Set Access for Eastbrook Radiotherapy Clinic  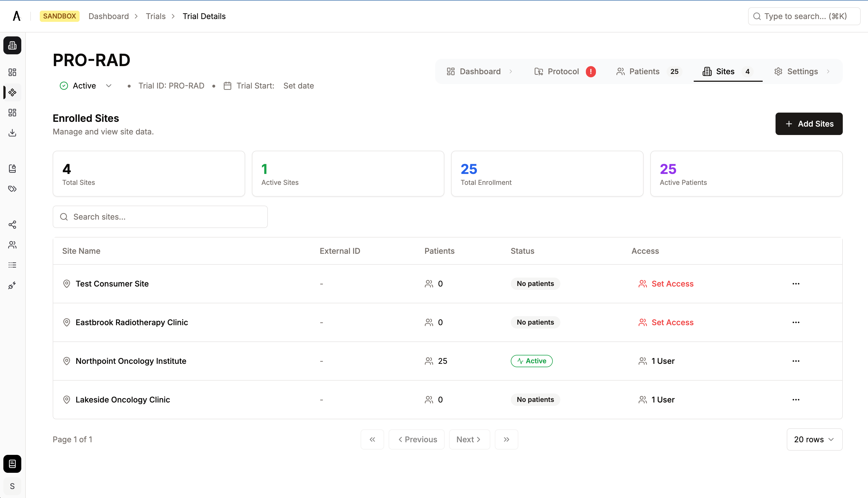coord(666,322)
